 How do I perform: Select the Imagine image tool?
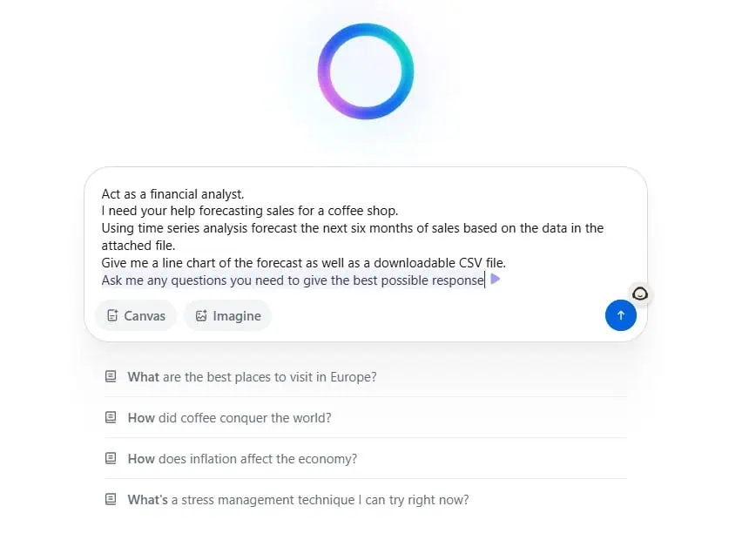click(x=227, y=315)
